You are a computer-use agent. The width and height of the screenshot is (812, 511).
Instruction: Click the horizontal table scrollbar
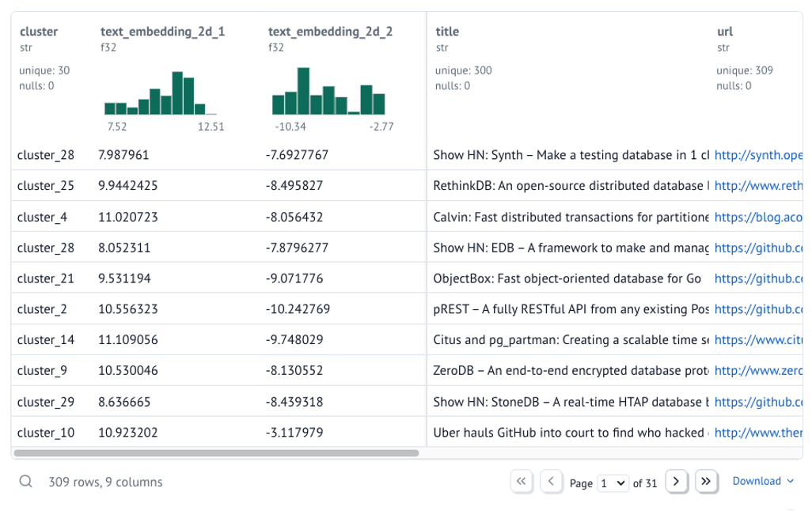point(217,453)
